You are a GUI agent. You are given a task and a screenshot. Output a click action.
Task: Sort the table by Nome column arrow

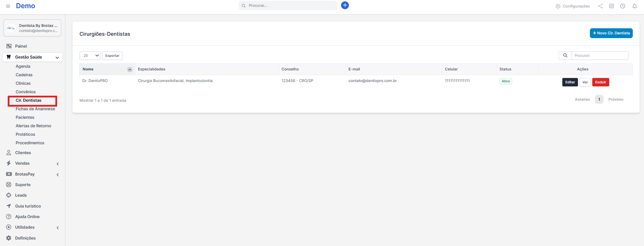pyautogui.click(x=130, y=69)
